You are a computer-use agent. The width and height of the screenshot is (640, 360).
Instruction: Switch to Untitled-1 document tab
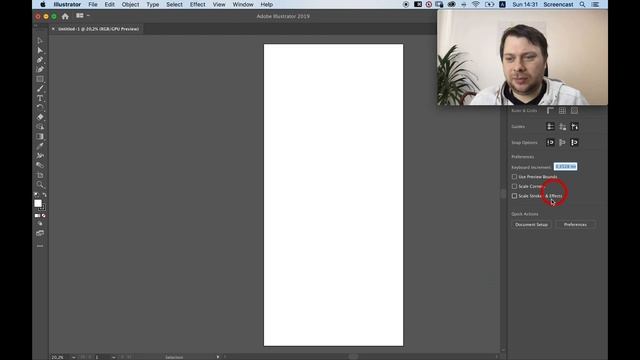coord(98,29)
